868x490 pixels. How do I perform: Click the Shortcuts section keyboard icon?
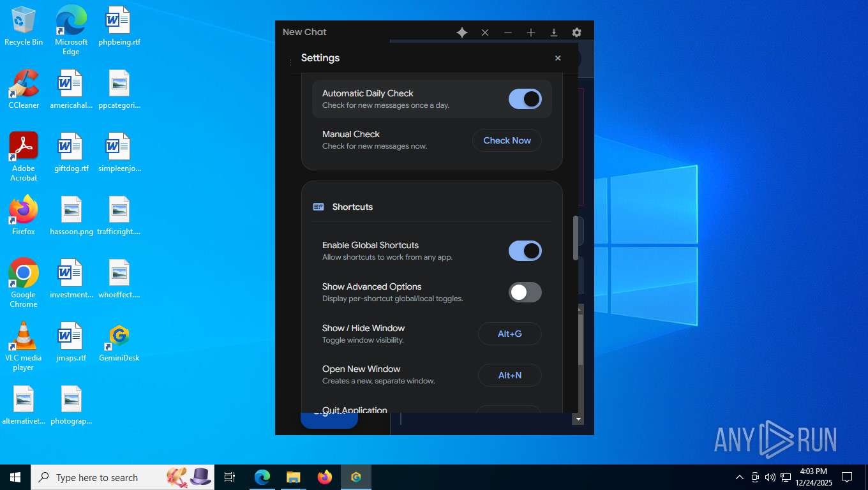tap(318, 207)
